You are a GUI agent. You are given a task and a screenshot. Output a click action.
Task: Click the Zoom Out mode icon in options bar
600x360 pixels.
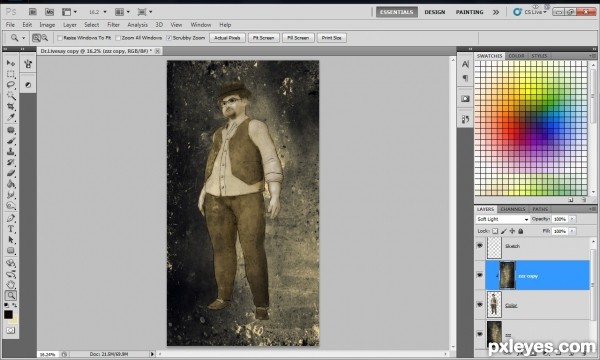coord(44,37)
